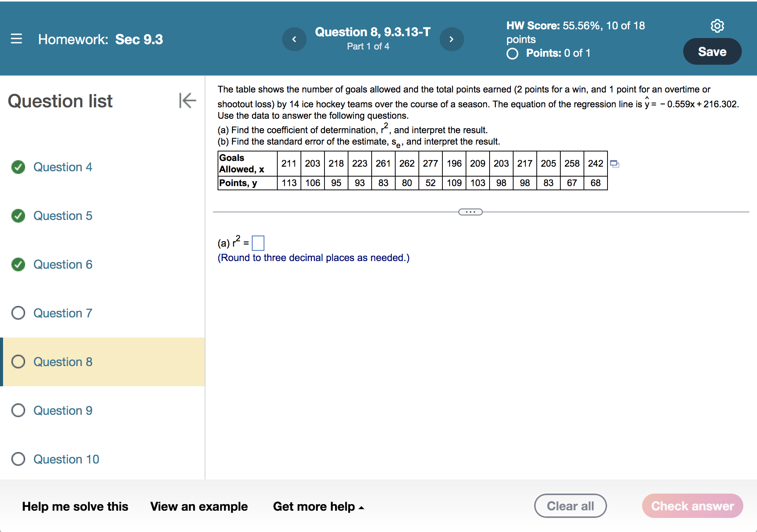Go to previous question arrow
Image resolution: width=757 pixels, height=532 pixels.
tap(294, 39)
